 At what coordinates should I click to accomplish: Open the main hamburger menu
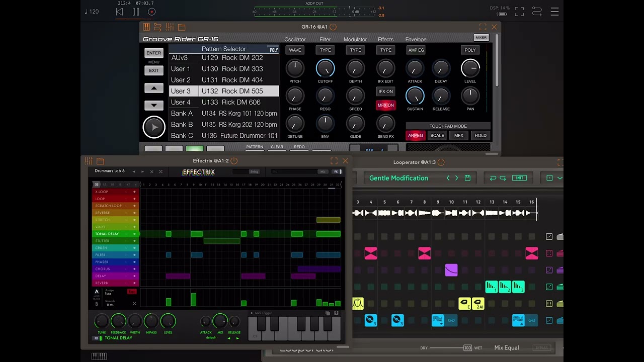[554, 12]
